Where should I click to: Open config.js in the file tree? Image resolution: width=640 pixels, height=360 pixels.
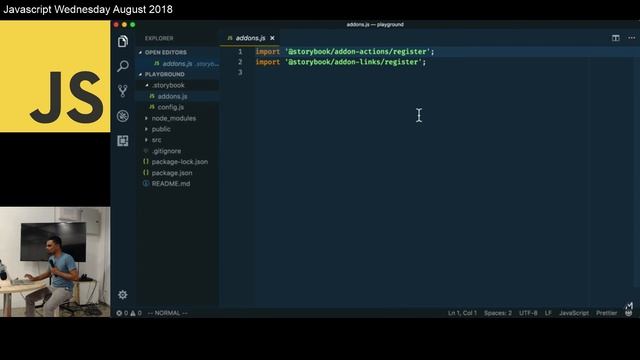point(171,107)
